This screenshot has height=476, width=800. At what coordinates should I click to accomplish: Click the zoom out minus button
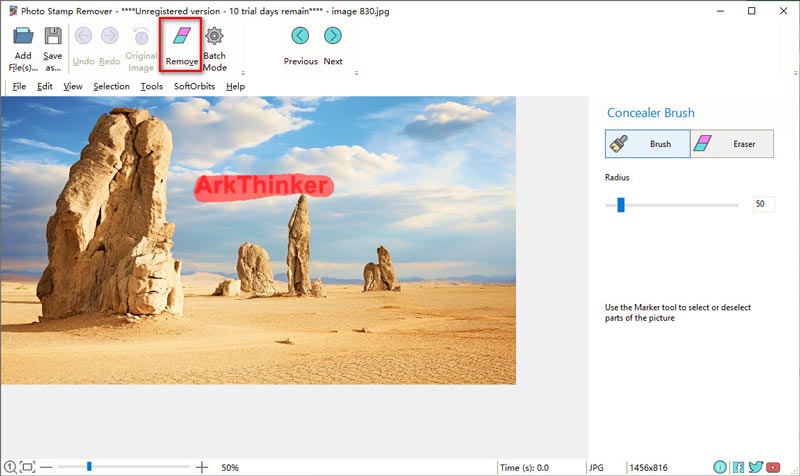pos(46,467)
